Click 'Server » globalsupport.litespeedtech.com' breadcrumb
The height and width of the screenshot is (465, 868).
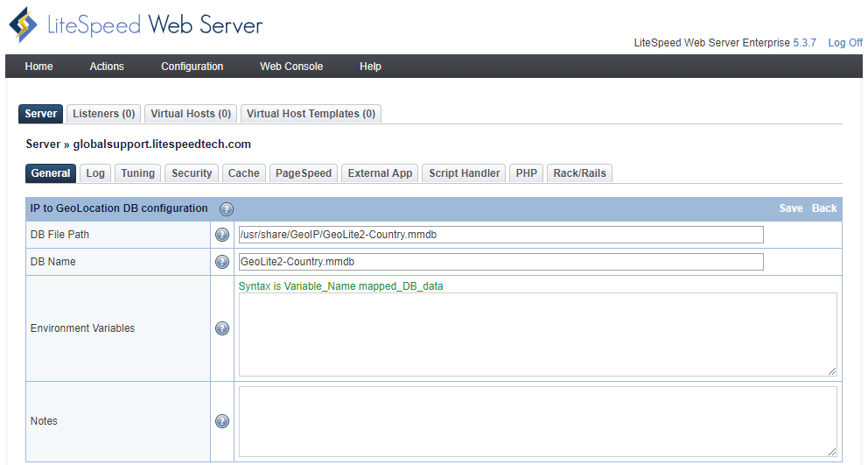pos(138,144)
